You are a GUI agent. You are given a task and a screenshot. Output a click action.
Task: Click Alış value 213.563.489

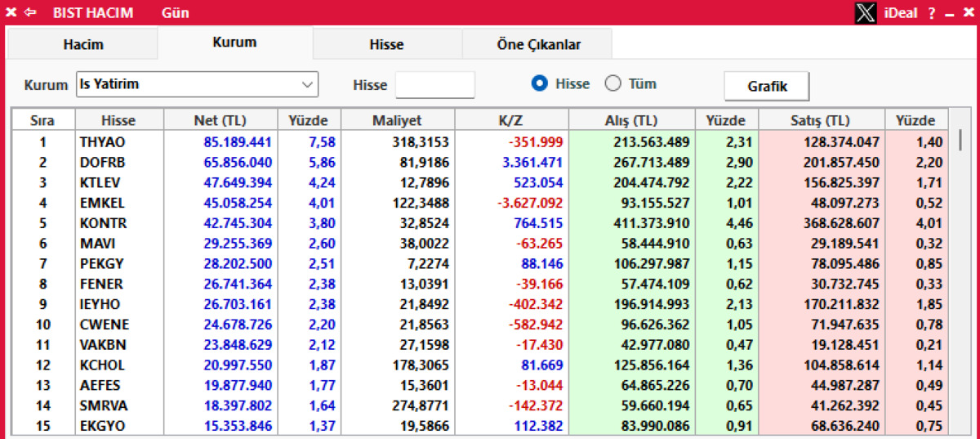(651, 142)
